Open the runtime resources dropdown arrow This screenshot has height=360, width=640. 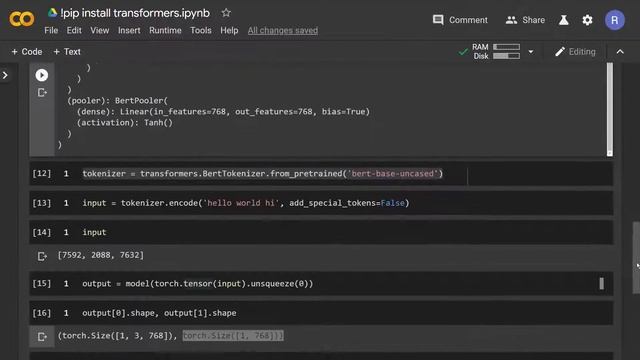531,52
